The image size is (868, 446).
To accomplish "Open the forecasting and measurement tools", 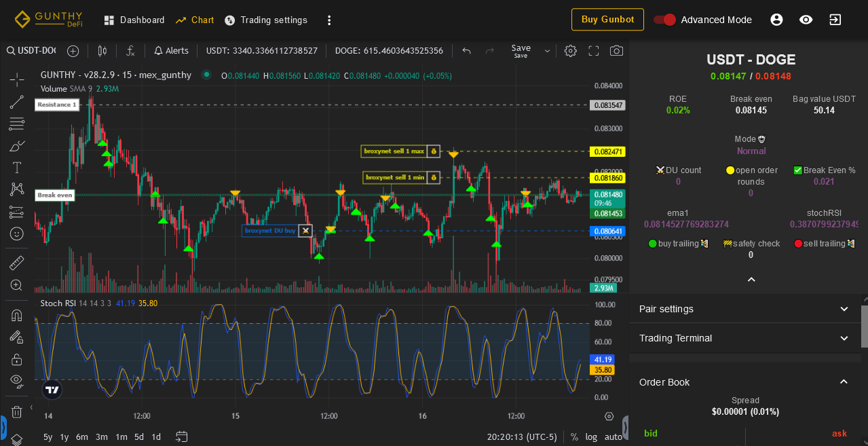I will (x=17, y=212).
